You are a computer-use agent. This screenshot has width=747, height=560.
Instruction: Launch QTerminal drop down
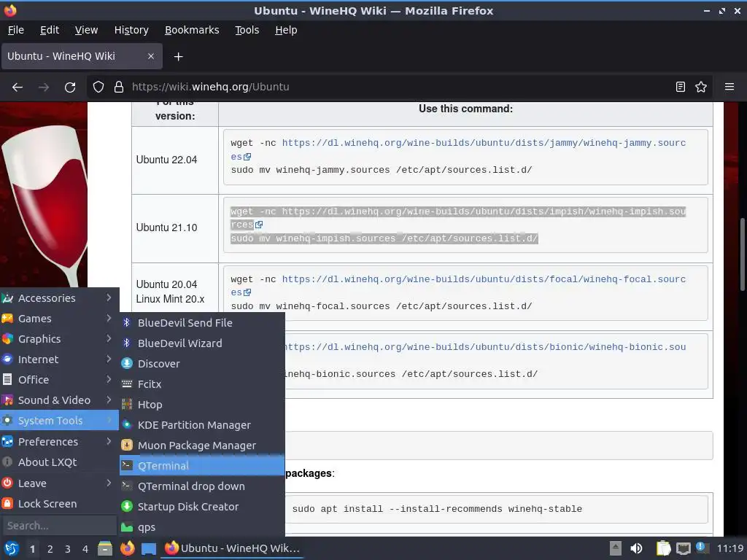(202, 486)
